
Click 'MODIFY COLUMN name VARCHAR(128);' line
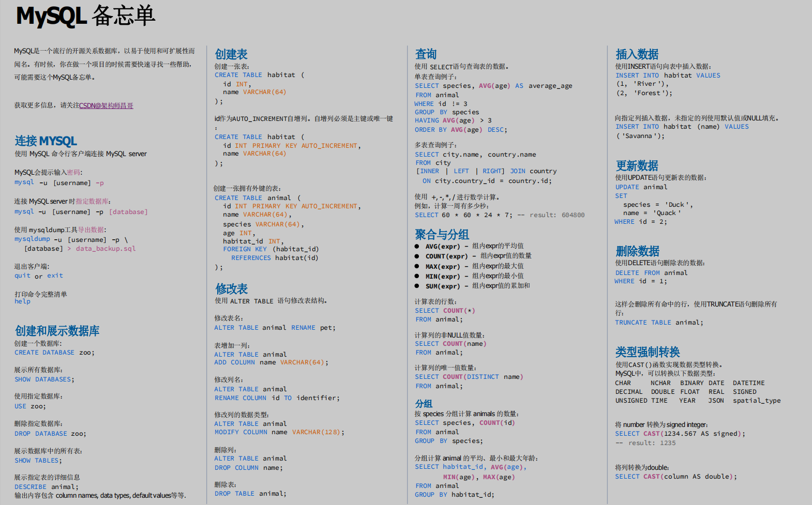pyautogui.click(x=279, y=432)
